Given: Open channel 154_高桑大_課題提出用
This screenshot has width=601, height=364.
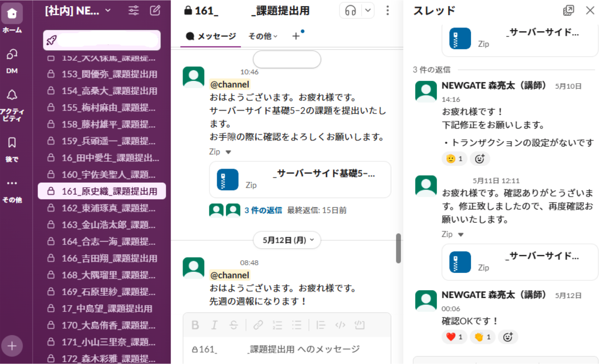Looking at the screenshot, I should pos(102,91).
